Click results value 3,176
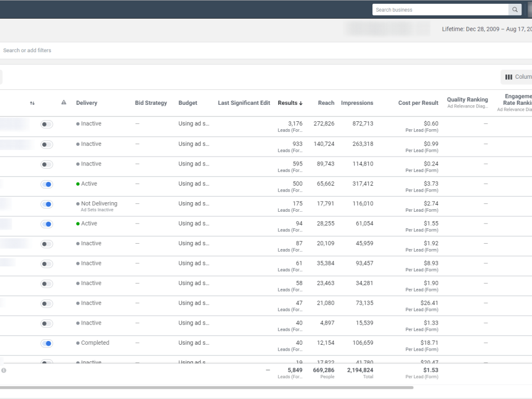Screen dimensions: 532x399 [295, 123]
